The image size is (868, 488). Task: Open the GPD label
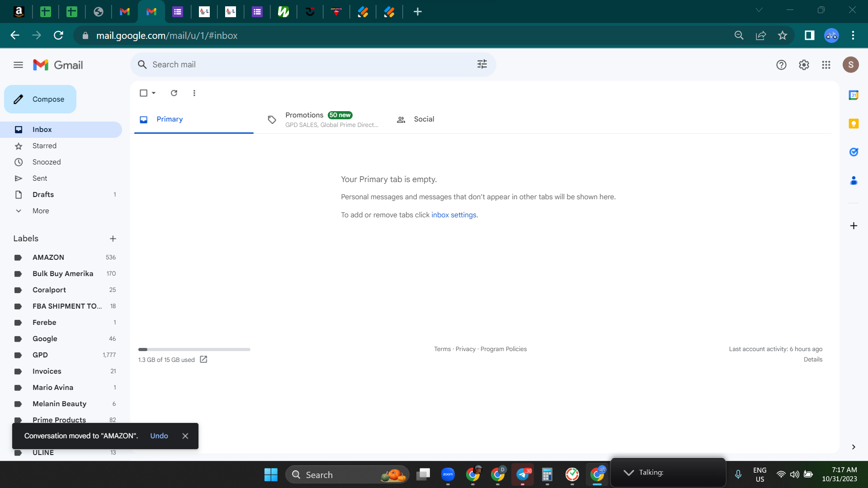pyautogui.click(x=61, y=355)
